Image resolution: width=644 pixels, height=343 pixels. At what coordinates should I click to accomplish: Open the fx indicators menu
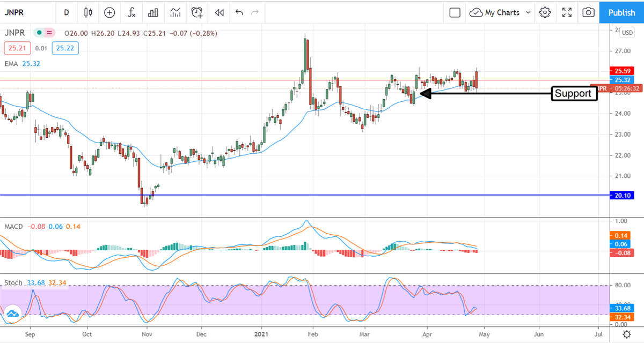[131, 12]
